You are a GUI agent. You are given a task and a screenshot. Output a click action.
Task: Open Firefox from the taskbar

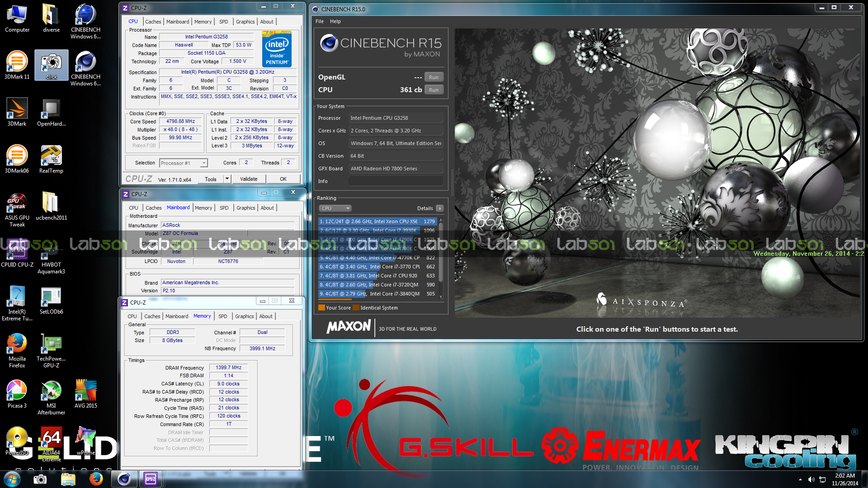pyautogui.click(x=96, y=479)
